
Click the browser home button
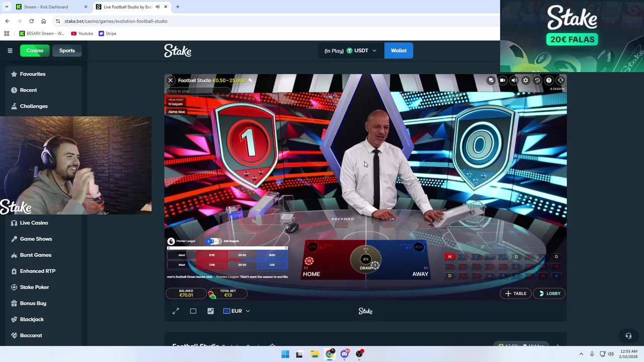click(x=43, y=21)
